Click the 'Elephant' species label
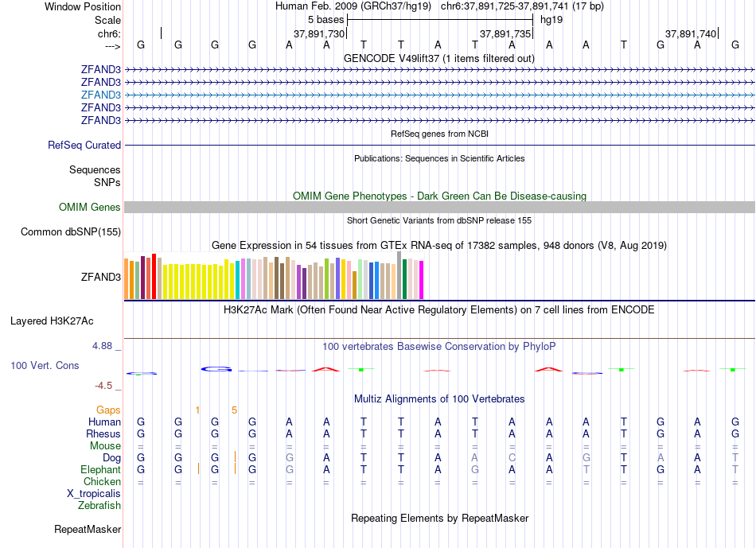This screenshot has height=548, width=756. pyautogui.click(x=101, y=469)
